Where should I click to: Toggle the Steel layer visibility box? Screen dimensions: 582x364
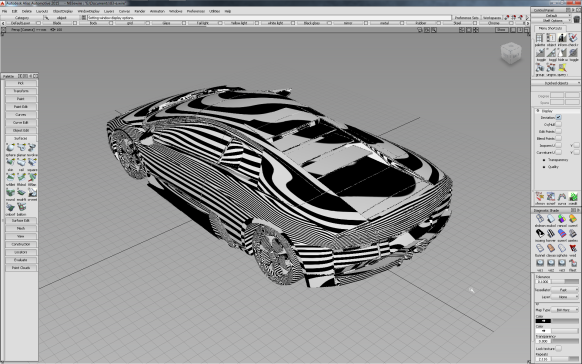click(475, 23)
